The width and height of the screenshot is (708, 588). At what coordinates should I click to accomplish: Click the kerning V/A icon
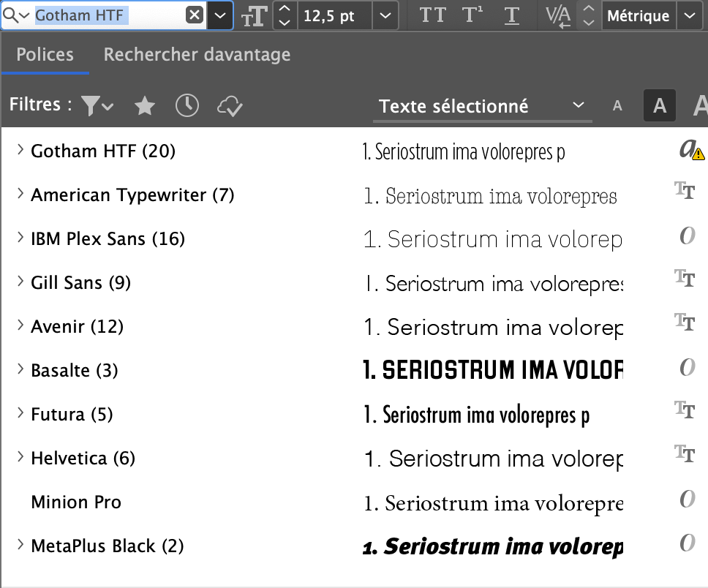pos(559,15)
